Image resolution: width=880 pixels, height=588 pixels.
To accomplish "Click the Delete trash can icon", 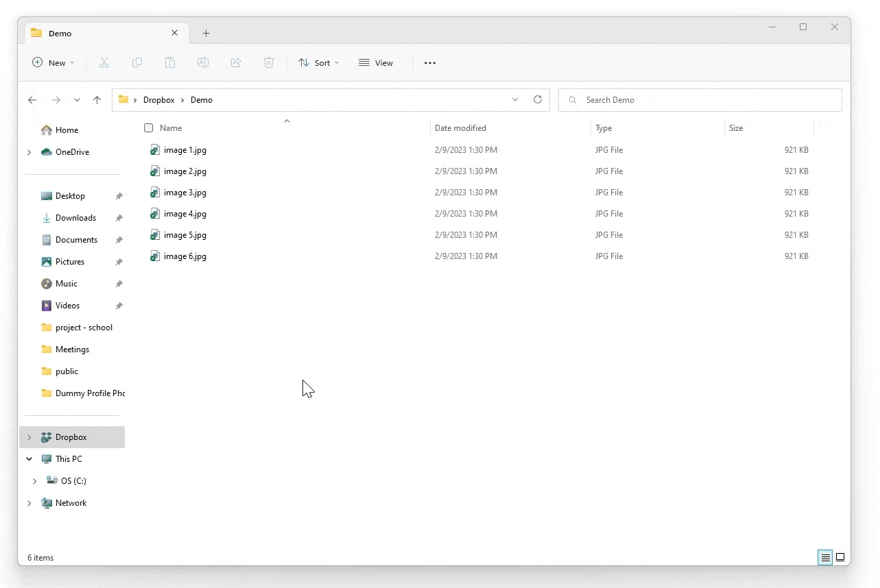I will pos(269,63).
